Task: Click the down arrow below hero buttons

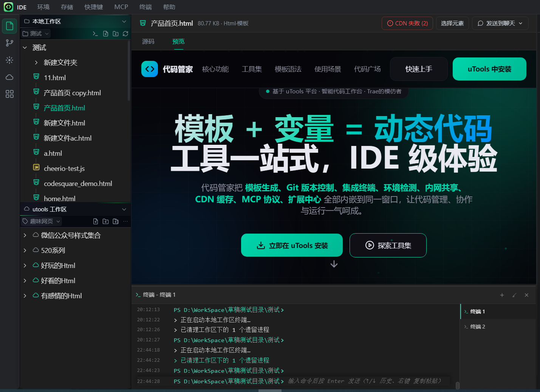Action: (334, 264)
